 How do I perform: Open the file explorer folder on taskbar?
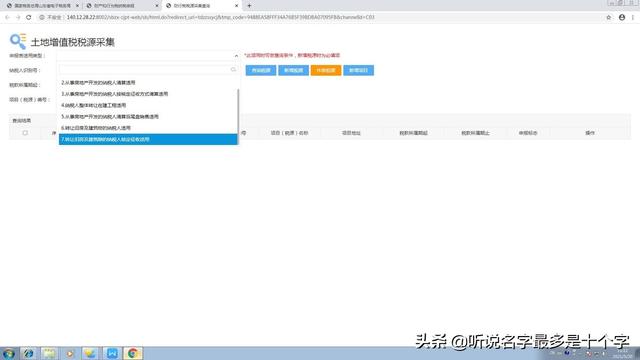coord(49,353)
